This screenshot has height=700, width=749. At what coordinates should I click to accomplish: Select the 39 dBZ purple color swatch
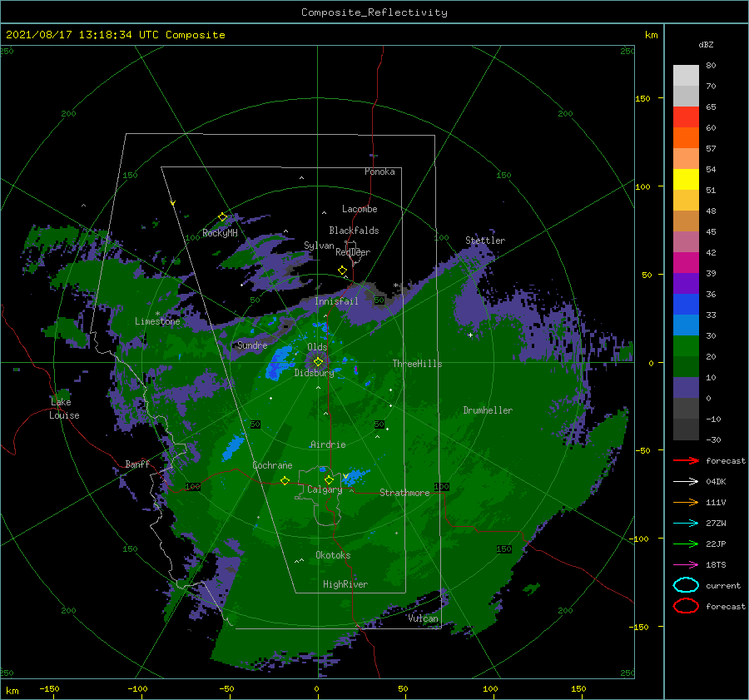click(686, 283)
